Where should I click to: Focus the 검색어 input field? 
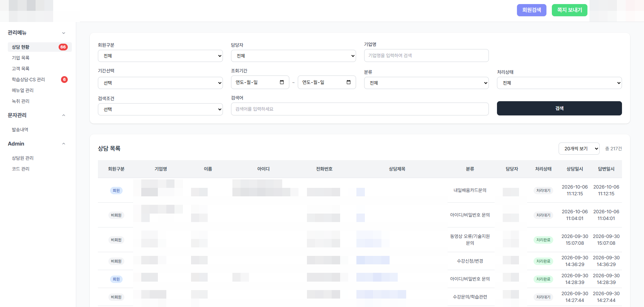point(360,109)
